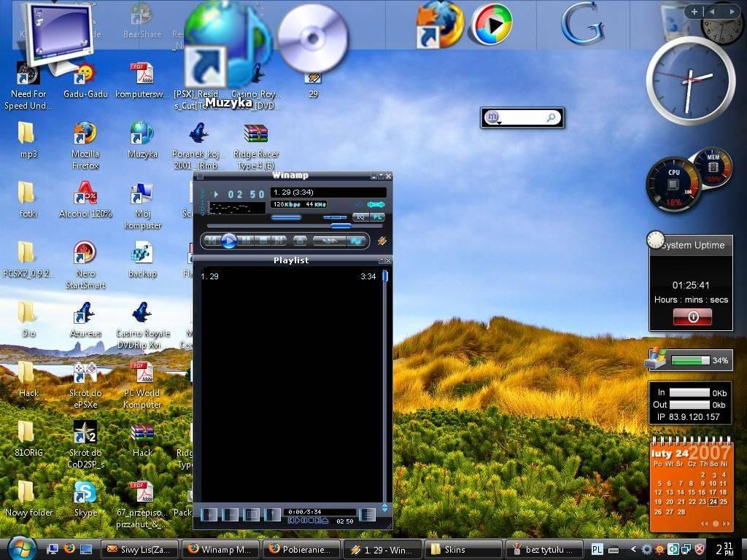Viewport: 747px width, 560px height.
Task: Open the playlist Select options button
Action: tap(251, 514)
